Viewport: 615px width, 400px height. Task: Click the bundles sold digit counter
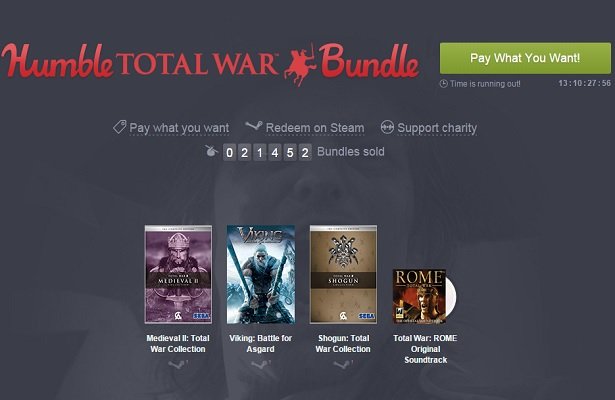267,152
